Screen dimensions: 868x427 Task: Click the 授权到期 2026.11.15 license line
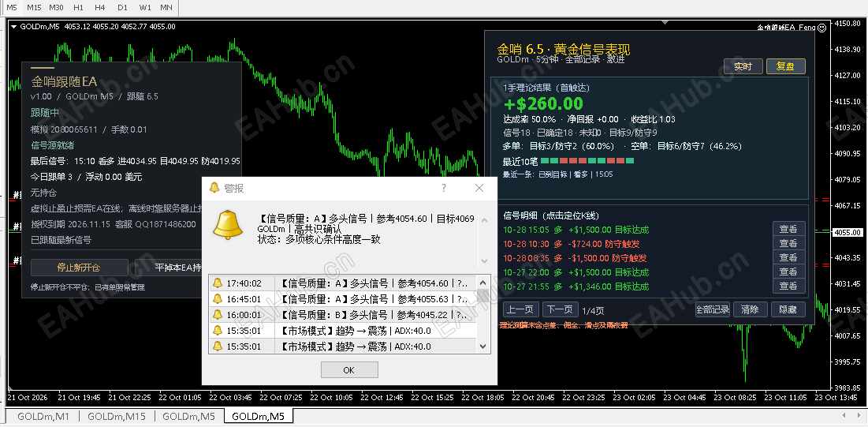[114, 225]
